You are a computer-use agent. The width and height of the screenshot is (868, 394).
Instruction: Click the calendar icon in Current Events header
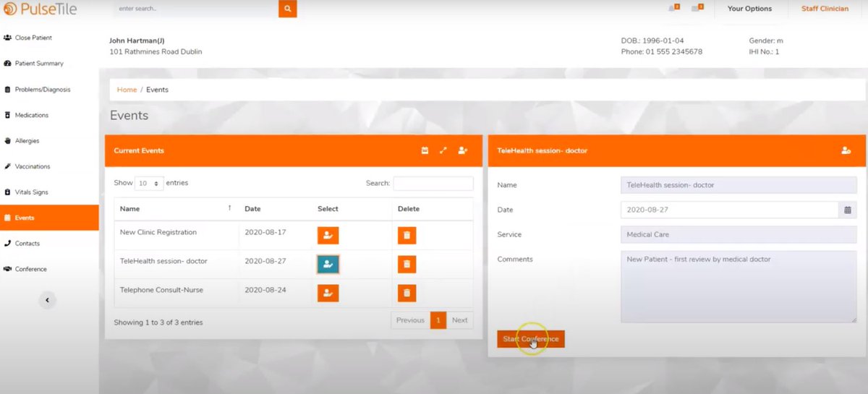425,150
